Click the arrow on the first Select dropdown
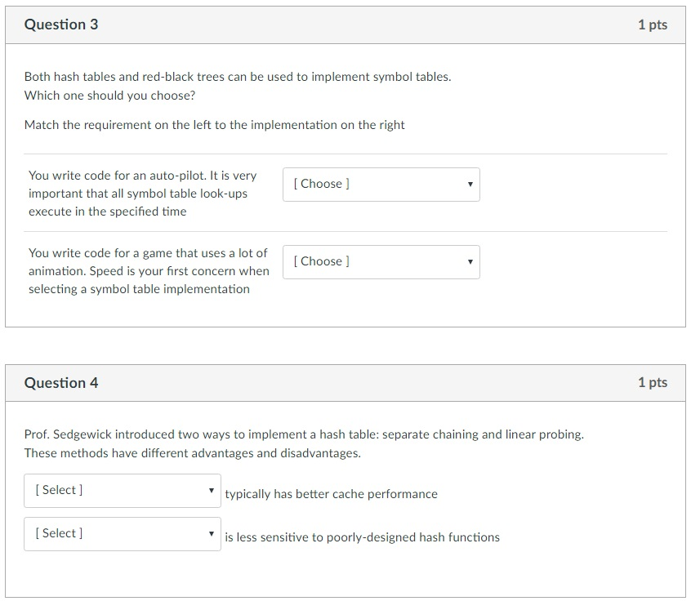The width and height of the screenshot is (700, 610). [x=212, y=490]
